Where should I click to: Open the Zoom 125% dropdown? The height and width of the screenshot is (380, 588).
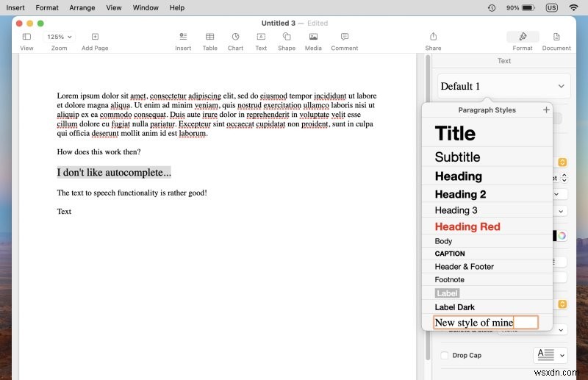click(59, 37)
